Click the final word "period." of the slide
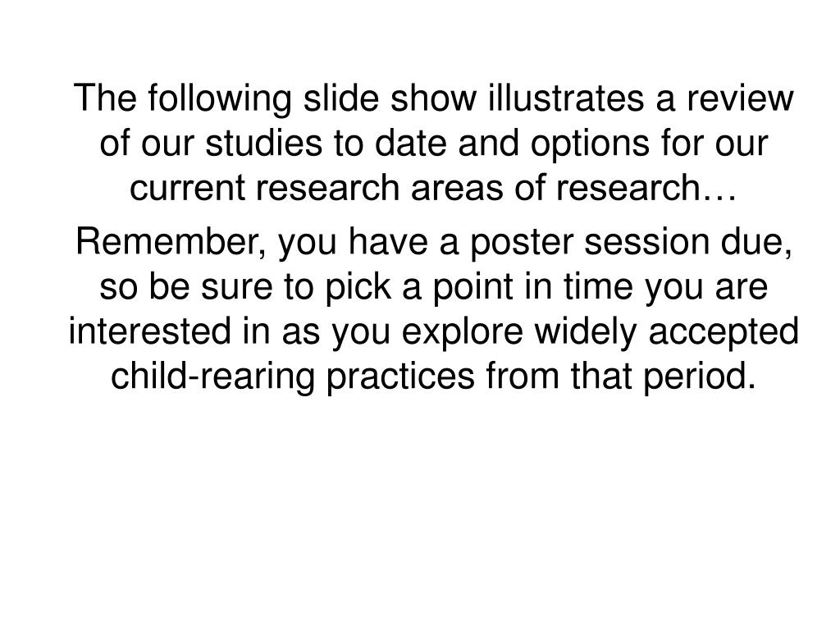The height and width of the screenshot is (630, 840). point(699,377)
